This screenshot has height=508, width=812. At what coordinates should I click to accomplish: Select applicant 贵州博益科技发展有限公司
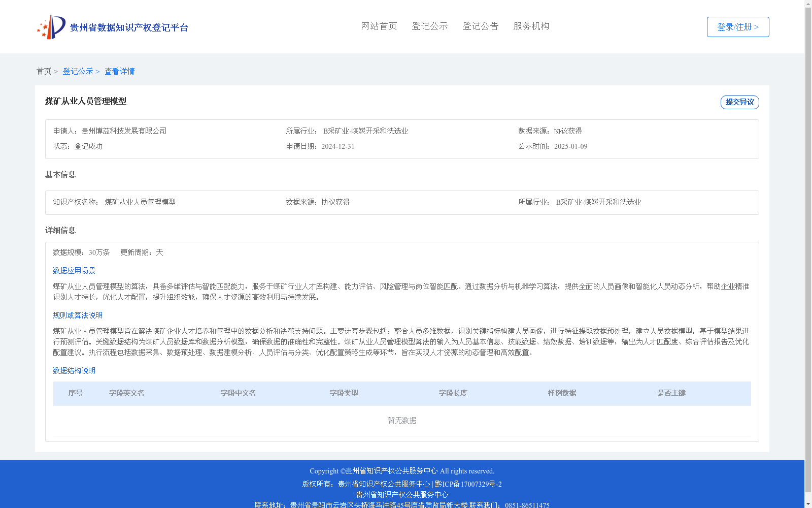[x=124, y=131]
